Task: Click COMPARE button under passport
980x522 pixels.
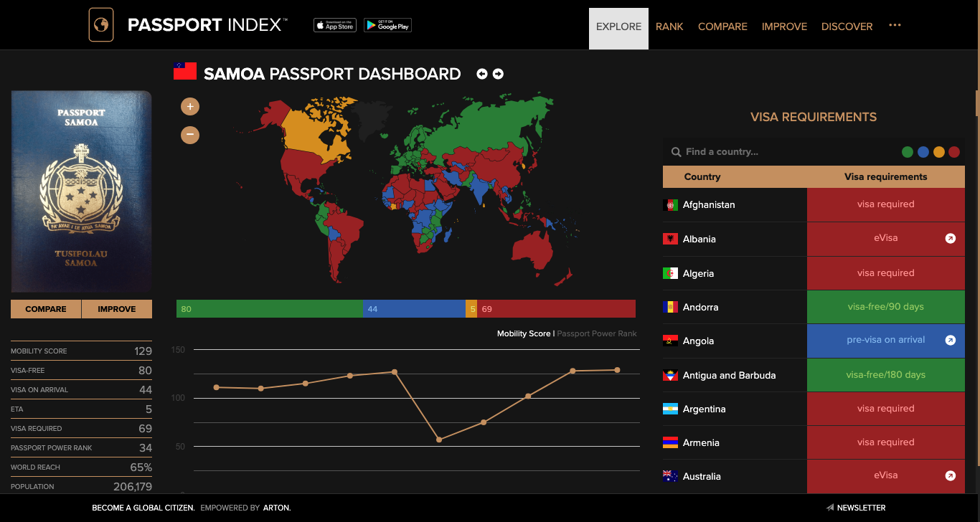Action: [x=46, y=309]
